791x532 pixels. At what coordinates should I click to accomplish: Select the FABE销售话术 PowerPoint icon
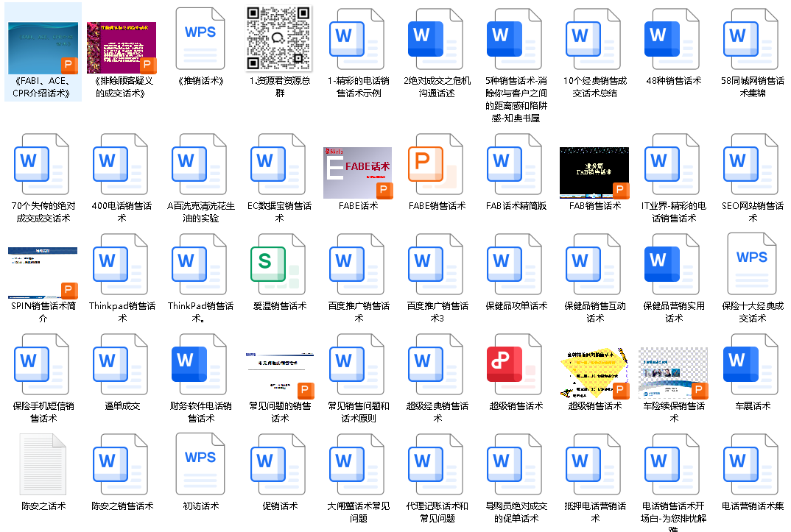coord(436,164)
